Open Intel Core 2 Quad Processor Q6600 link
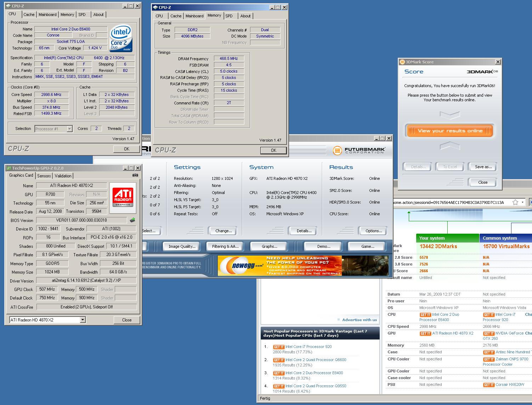Image resolution: width=532 pixels, height=405 pixels. [316, 360]
